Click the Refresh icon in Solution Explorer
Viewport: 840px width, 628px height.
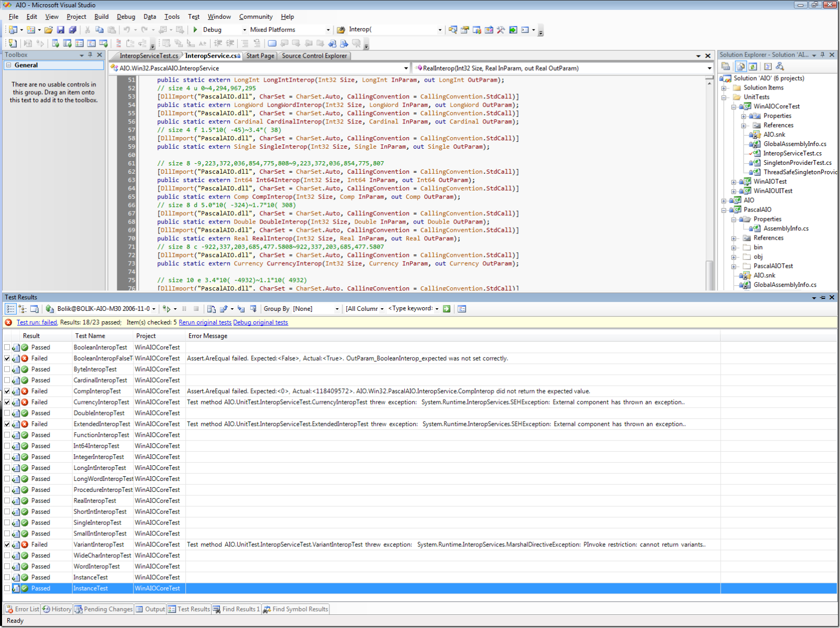coord(753,66)
